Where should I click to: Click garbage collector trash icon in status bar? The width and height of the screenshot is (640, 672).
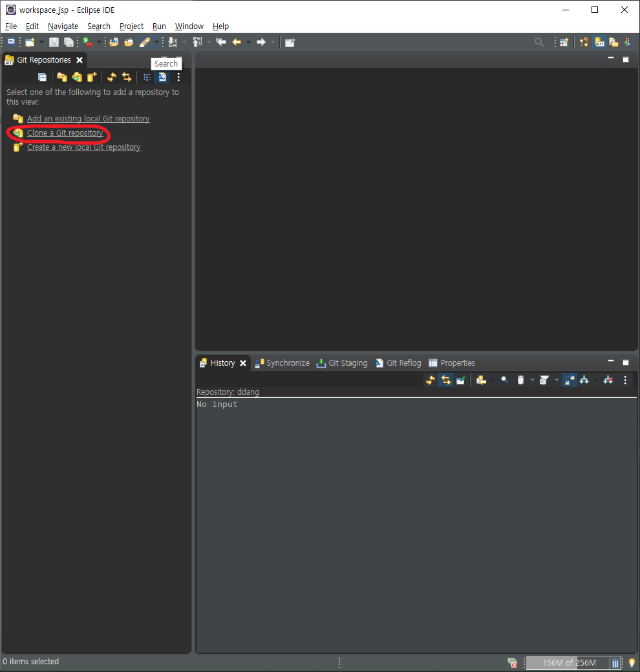tap(615, 662)
